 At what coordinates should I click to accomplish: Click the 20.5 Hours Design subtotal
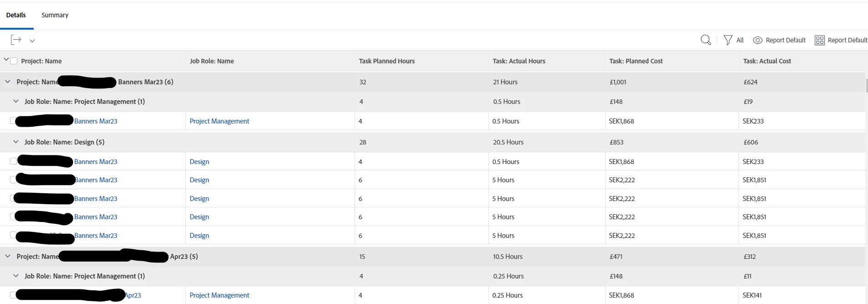tap(508, 142)
